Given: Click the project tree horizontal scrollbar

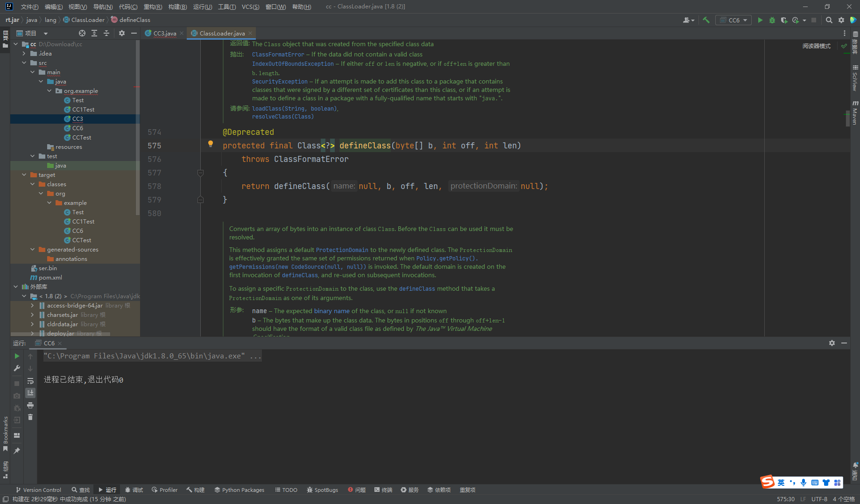Looking at the screenshot, I should 60,334.
